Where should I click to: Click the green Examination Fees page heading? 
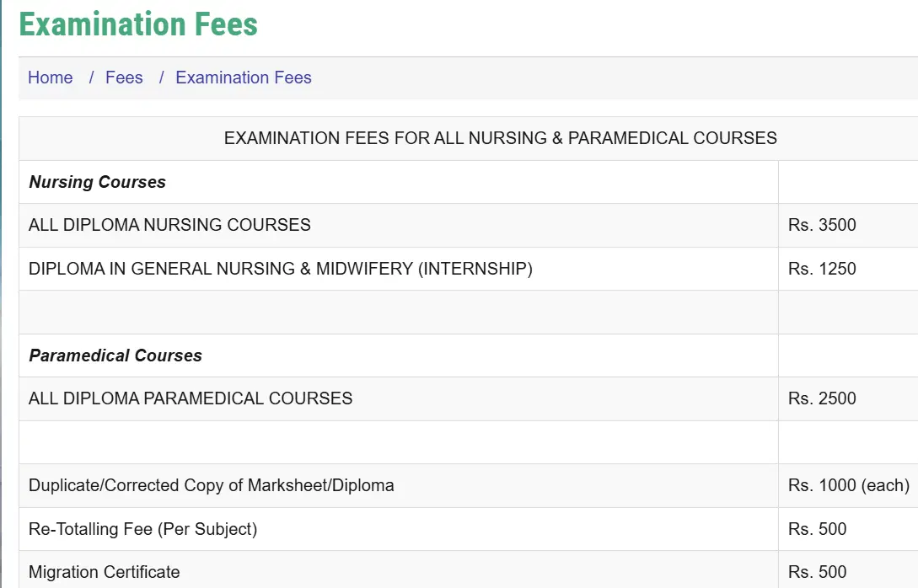(138, 24)
